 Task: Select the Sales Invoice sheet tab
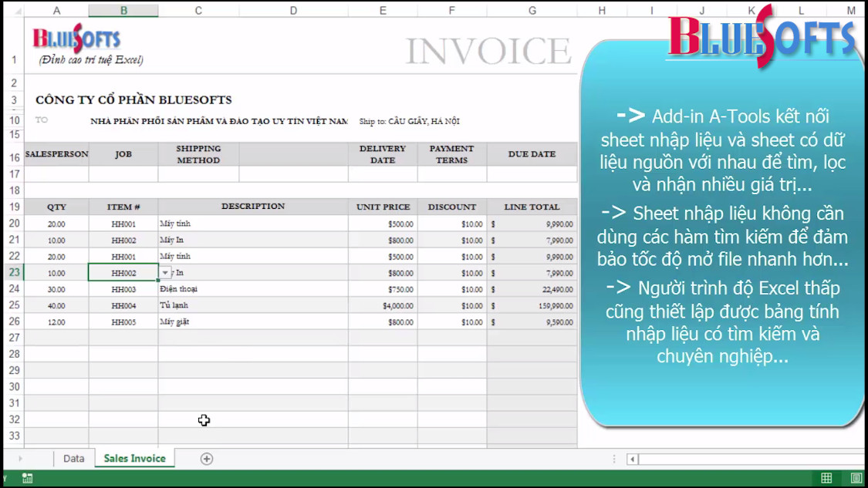coord(134,458)
